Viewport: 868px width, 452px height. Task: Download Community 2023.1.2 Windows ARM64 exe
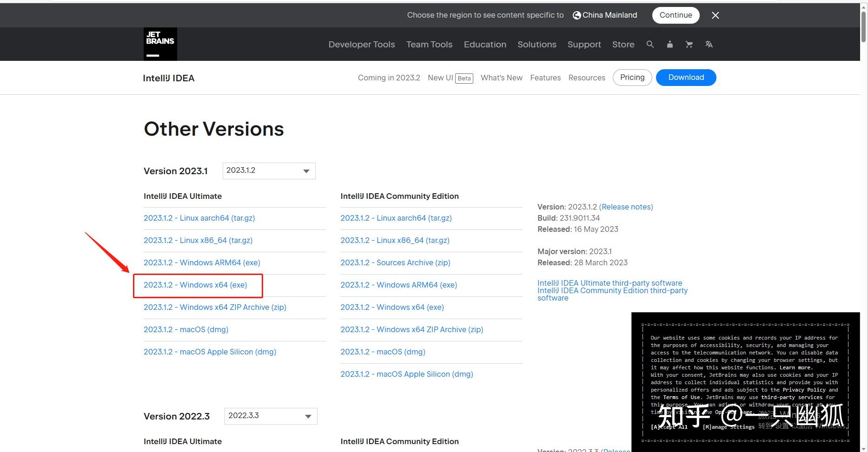398,285
